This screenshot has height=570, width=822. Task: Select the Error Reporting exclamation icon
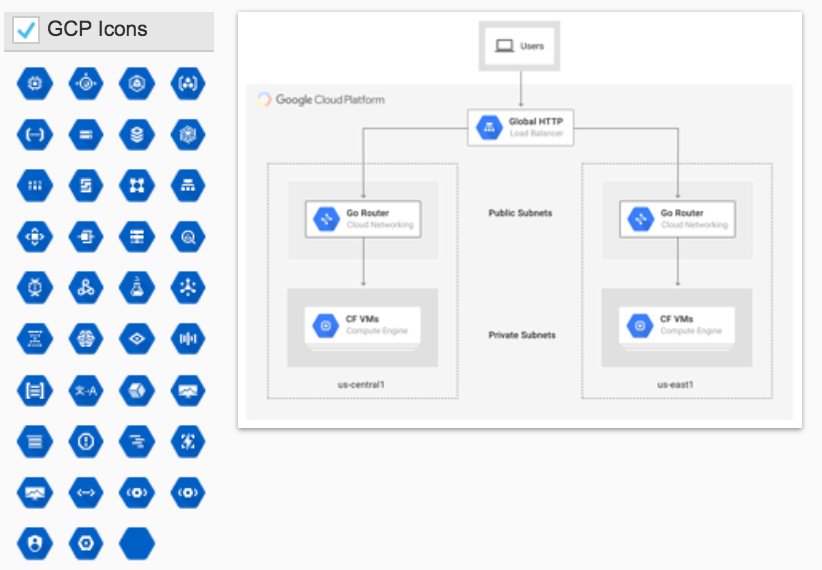click(x=86, y=442)
